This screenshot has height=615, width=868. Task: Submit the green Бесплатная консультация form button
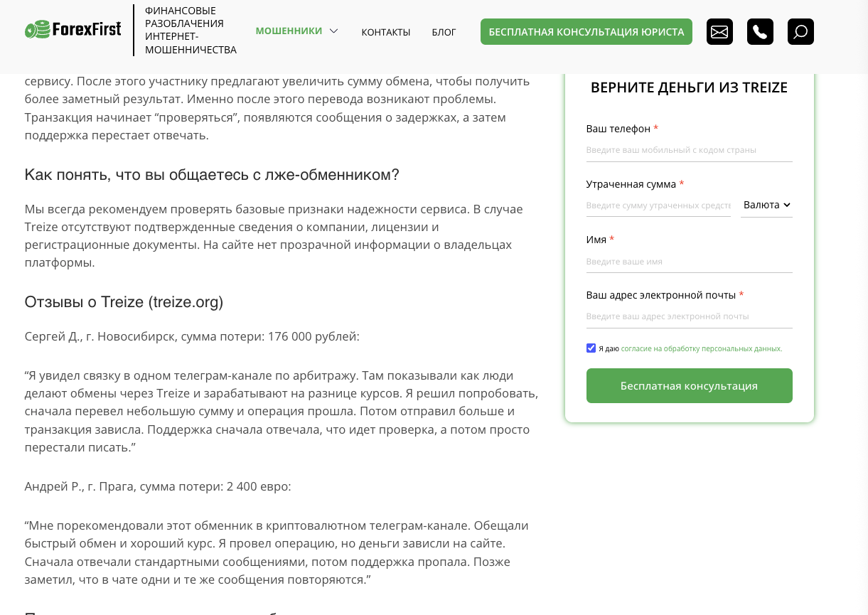(x=688, y=386)
